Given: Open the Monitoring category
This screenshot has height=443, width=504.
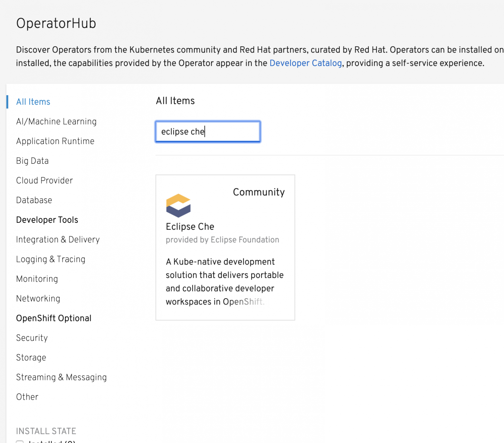Looking at the screenshot, I should 37,279.
